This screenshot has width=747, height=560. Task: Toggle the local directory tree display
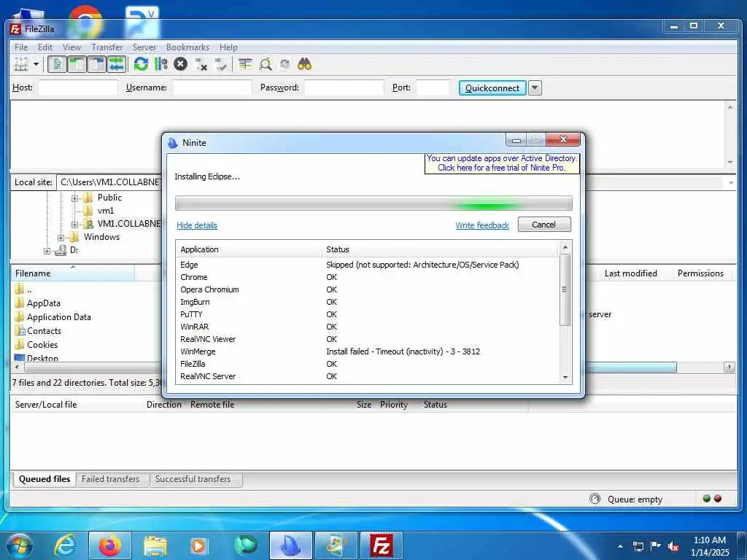click(76, 64)
